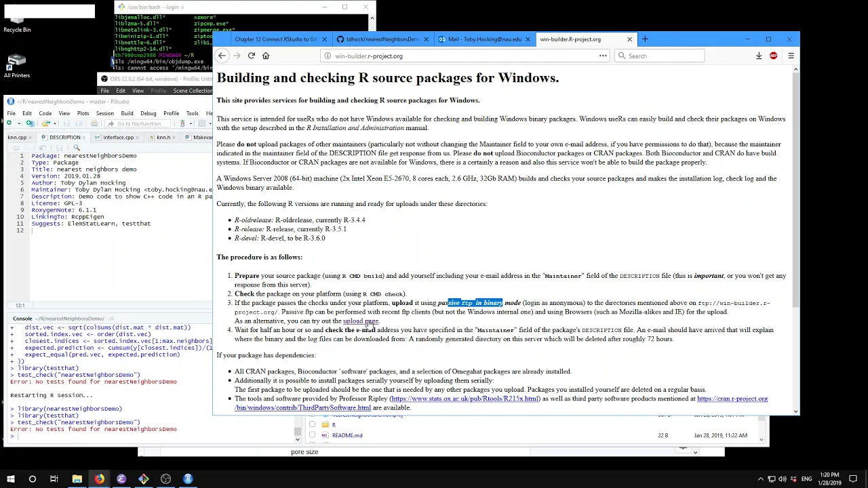Open a new Firefox tab with plus button
This screenshot has width=868, height=488.
coord(645,39)
